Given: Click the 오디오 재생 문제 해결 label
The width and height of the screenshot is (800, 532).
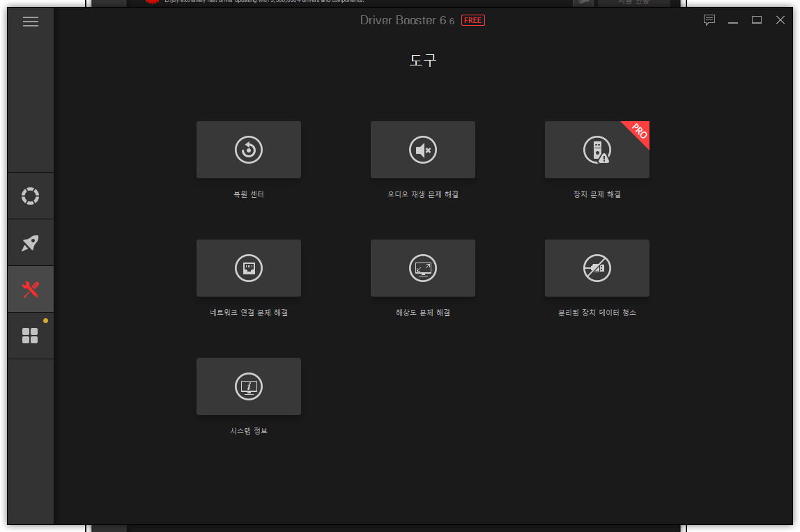Looking at the screenshot, I should 423,194.
